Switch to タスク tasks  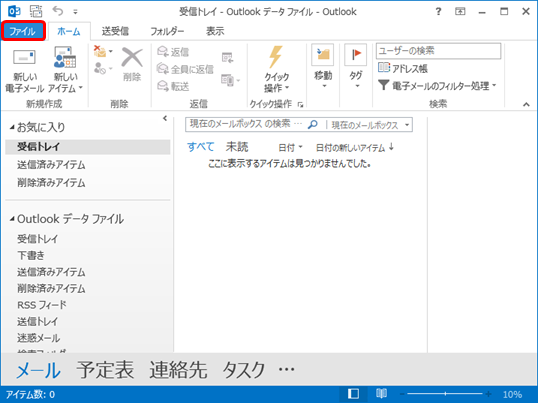pyautogui.click(x=244, y=370)
